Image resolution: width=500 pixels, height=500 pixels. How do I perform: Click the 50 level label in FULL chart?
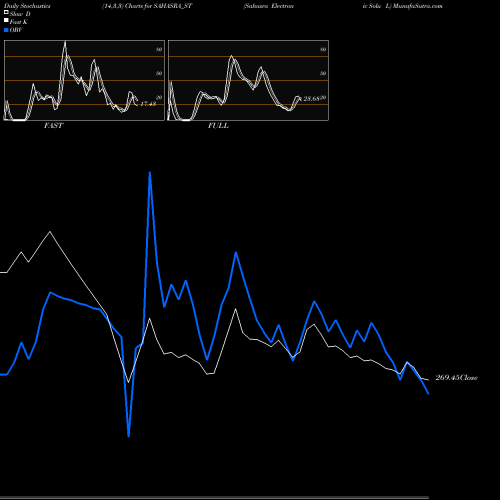323,73
